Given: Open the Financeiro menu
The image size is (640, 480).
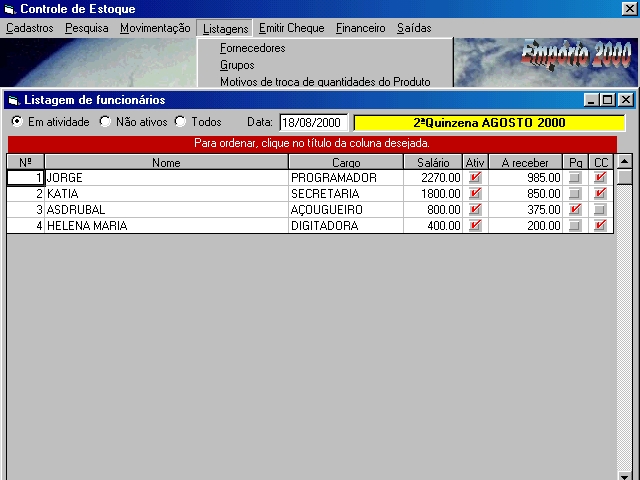Looking at the screenshot, I should pos(360,28).
